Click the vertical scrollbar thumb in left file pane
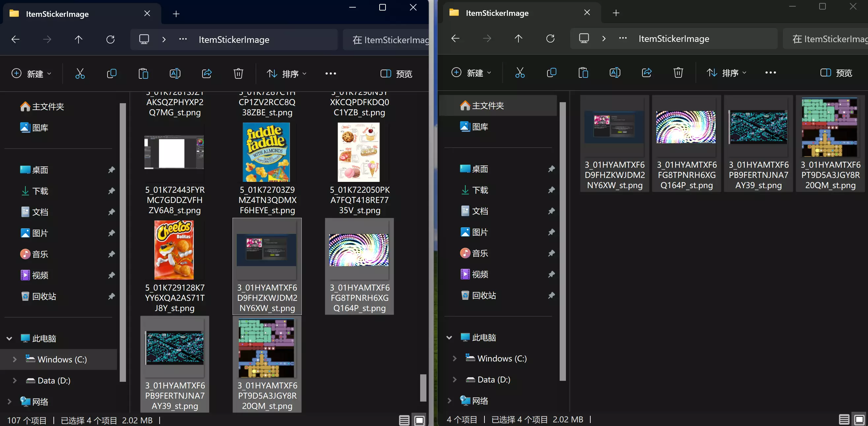This screenshot has width=868, height=426. [x=423, y=387]
